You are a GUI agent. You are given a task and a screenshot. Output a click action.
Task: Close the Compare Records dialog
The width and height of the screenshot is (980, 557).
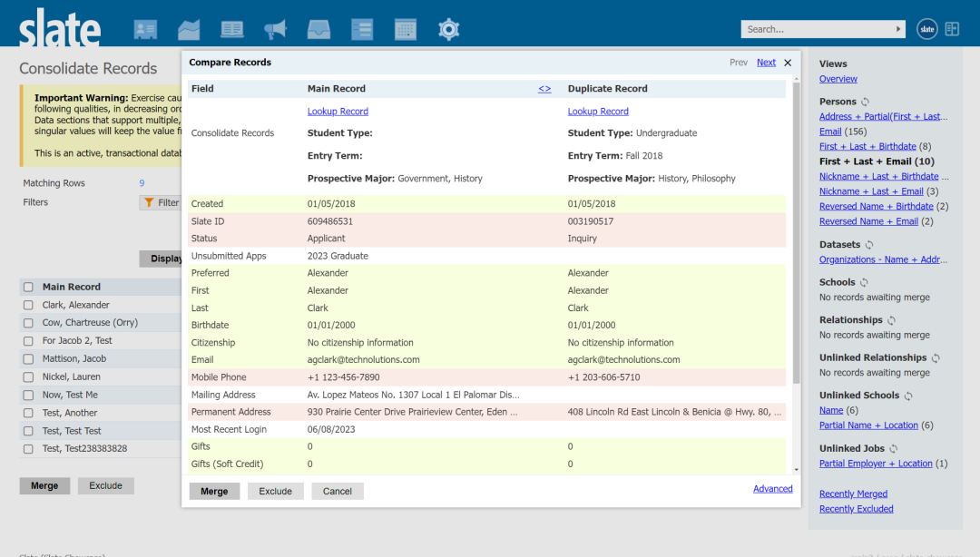pyautogui.click(x=788, y=63)
